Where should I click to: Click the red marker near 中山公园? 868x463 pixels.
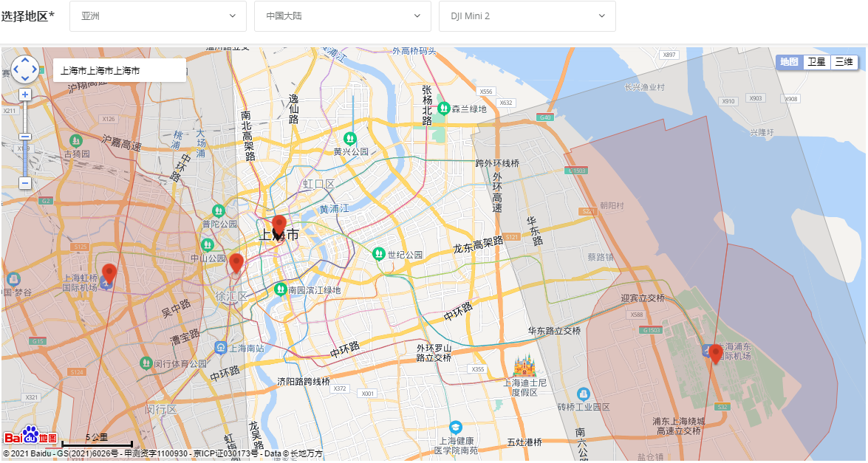pos(236,264)
